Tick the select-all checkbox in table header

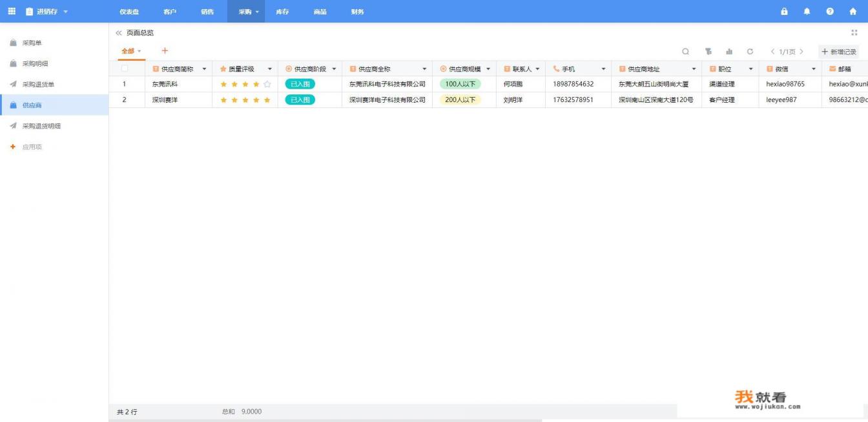click(125, 69)
